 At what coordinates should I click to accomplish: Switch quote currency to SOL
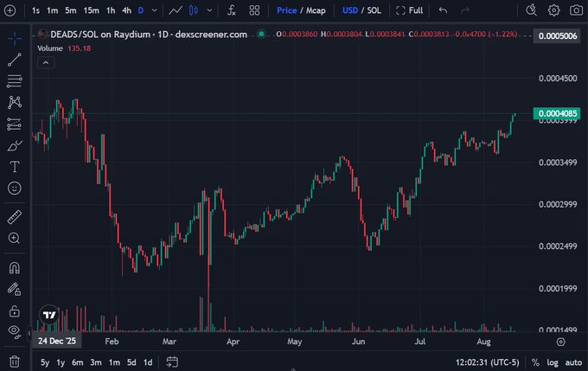pyautogui.click(x=374, y=10)
